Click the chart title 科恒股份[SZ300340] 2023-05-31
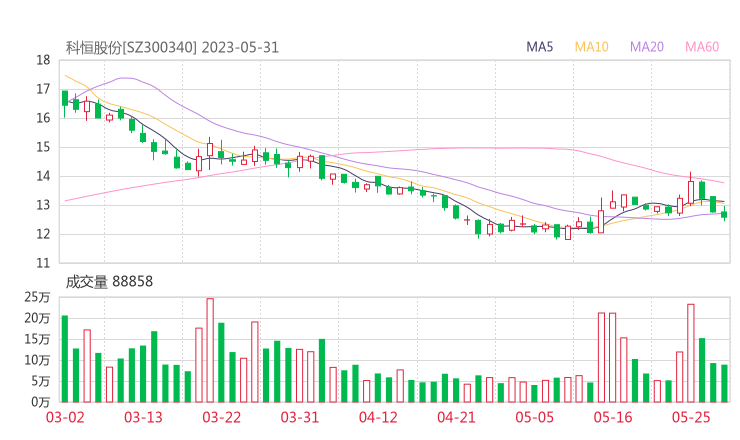The image size is (740, 440). (172, 48)
